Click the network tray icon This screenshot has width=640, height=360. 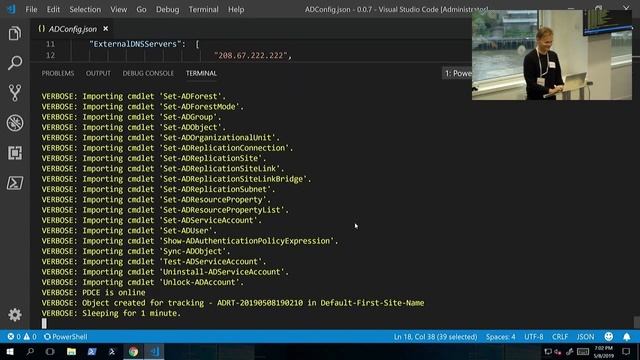548,351
